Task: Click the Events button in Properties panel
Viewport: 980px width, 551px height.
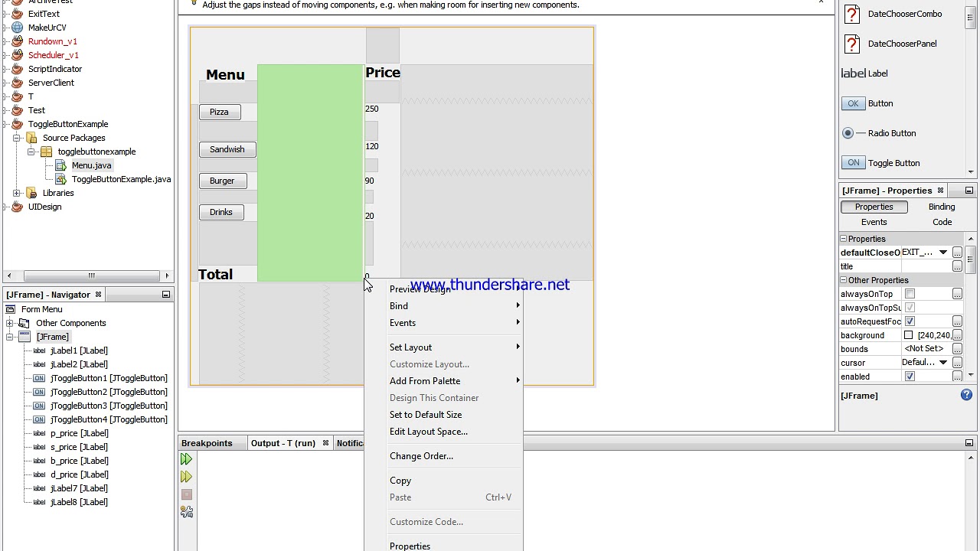Action: 874,222
